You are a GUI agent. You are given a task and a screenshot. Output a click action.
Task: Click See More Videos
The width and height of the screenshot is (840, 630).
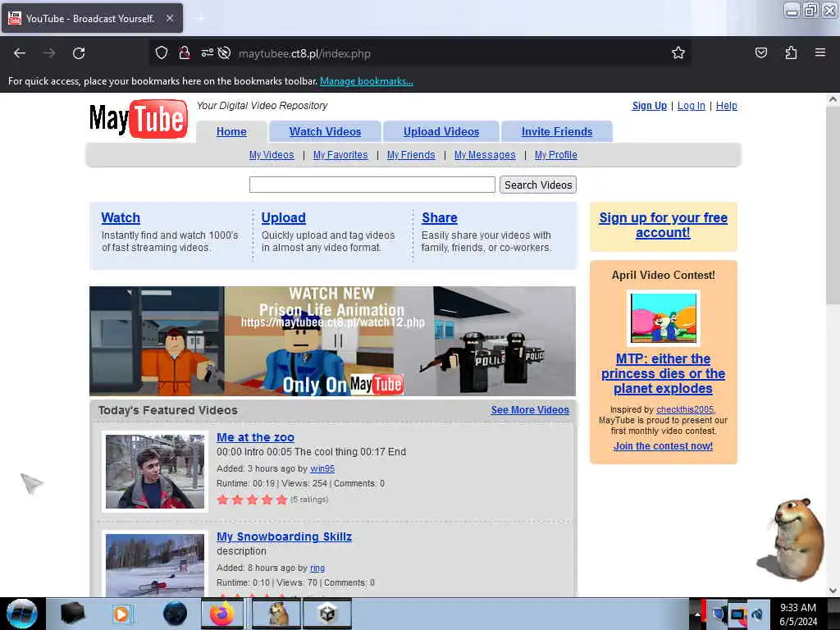pos(530,410)
